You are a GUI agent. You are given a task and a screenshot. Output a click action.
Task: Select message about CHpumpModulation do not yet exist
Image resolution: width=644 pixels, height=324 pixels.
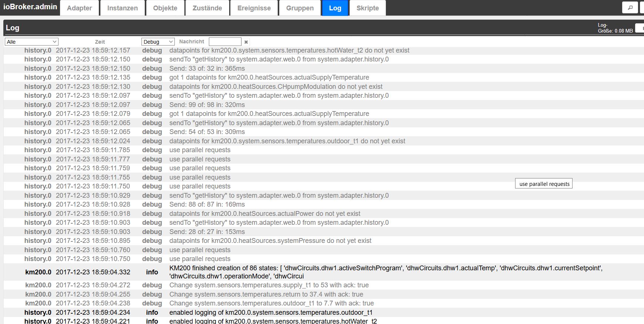(276, 87)
